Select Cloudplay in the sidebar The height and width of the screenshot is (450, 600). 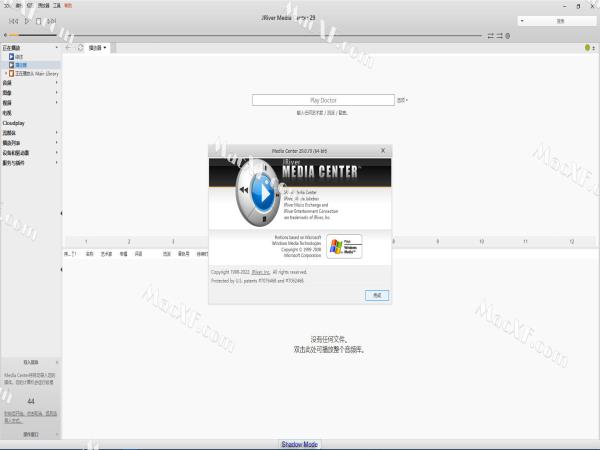coord(13,123)
